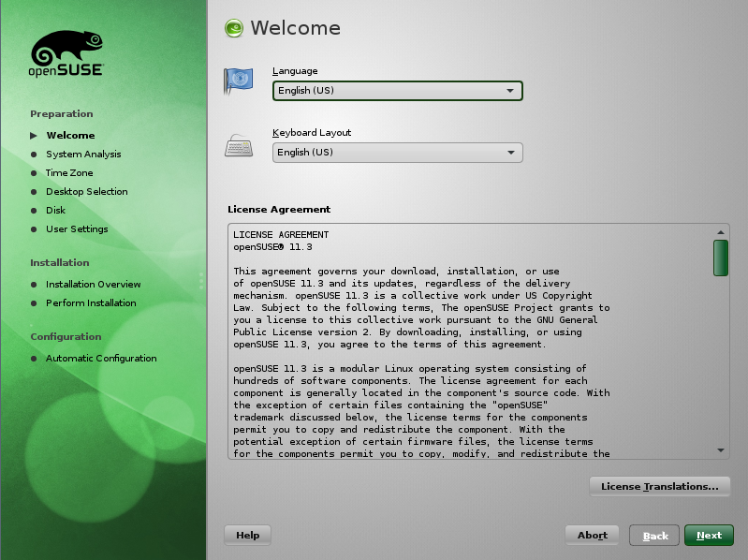
Task: Click the Welcome page title text
Action: pyautogui.click(x=296, y=28)
